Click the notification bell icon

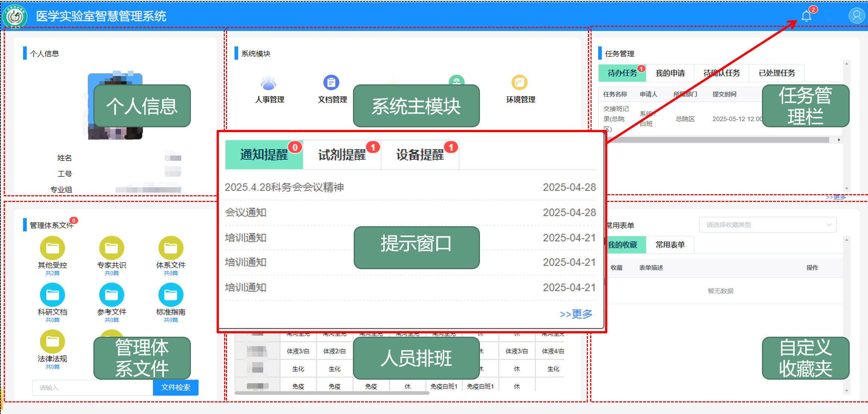coord(806,16)
